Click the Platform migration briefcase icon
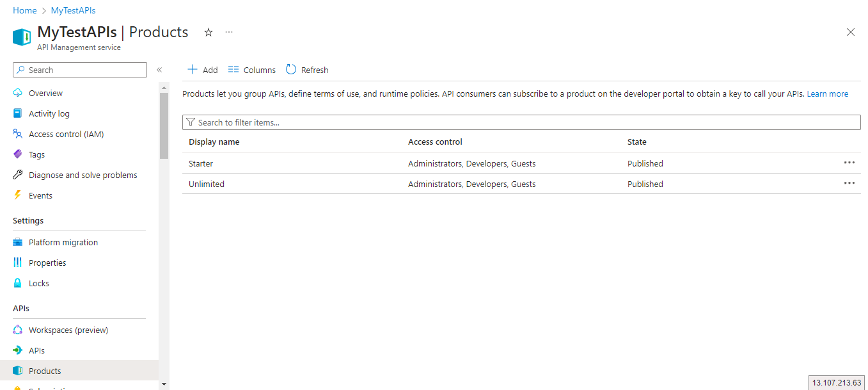This screenshot has width=868, height=390. coord(18,242)
